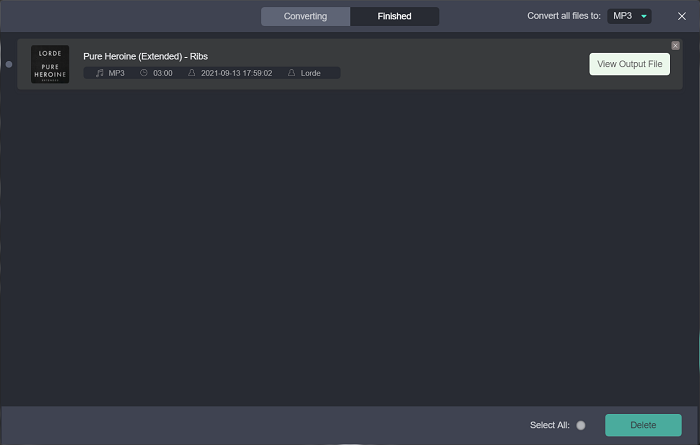Click the date icon beside 2021-09-13
Viewport: 700px width, 445px height.
[x=191, y=73]
